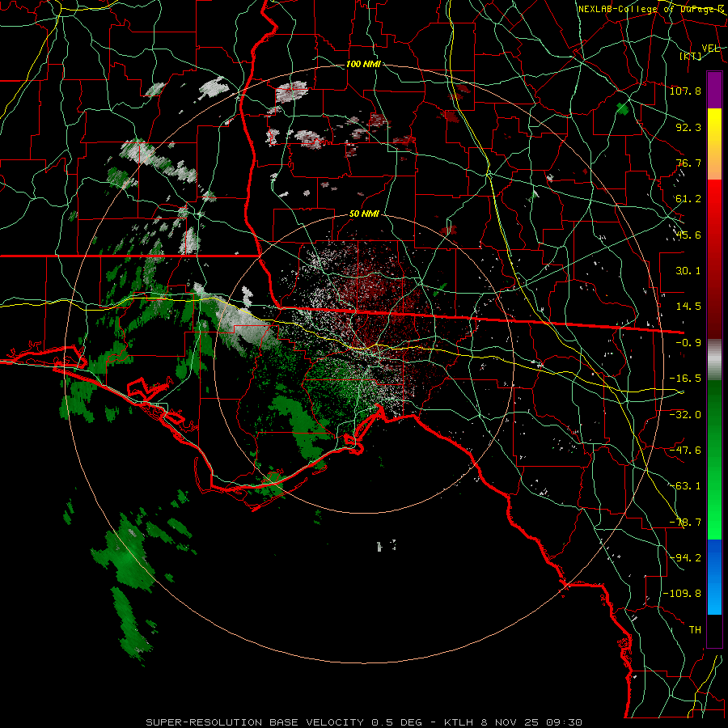Click the -109.8 legend value
The height and width of the screenshot is (728, 728).
click(682, 594)
